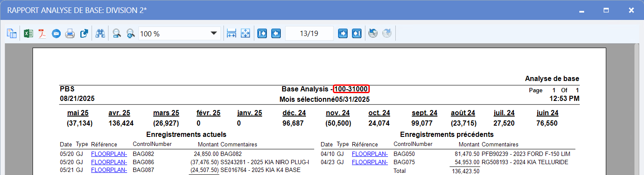Screen dimensions: 644x175
Task: Go to the previous page
Action: pos(276,33)
